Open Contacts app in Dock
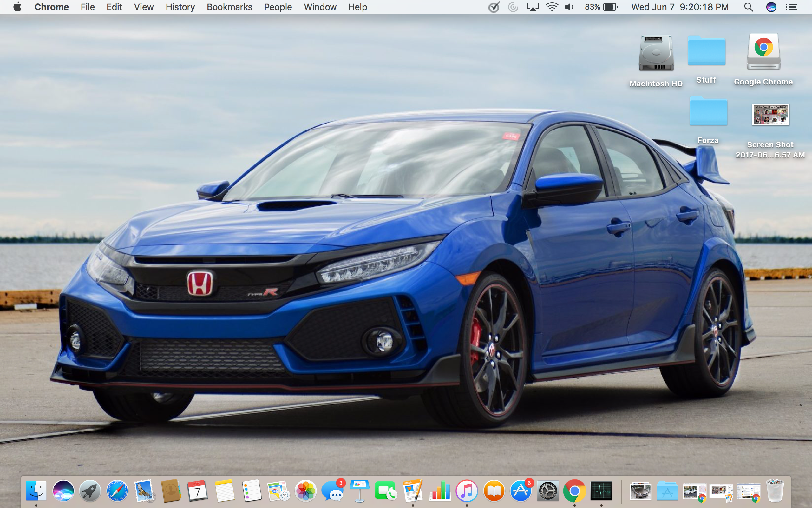Viewport: 812px width, 508px height. tap(171, 491)
